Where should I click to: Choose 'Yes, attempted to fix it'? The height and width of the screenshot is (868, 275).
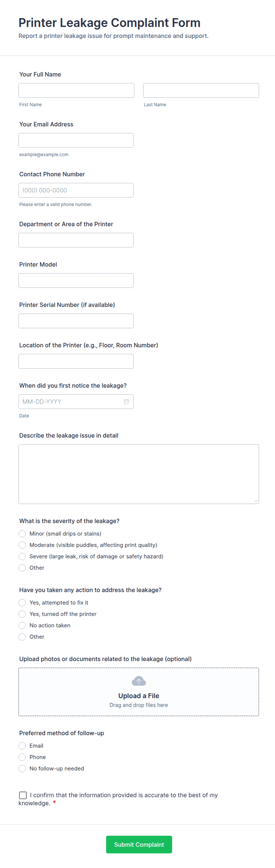pyautogui.click(x=22, y=603)
